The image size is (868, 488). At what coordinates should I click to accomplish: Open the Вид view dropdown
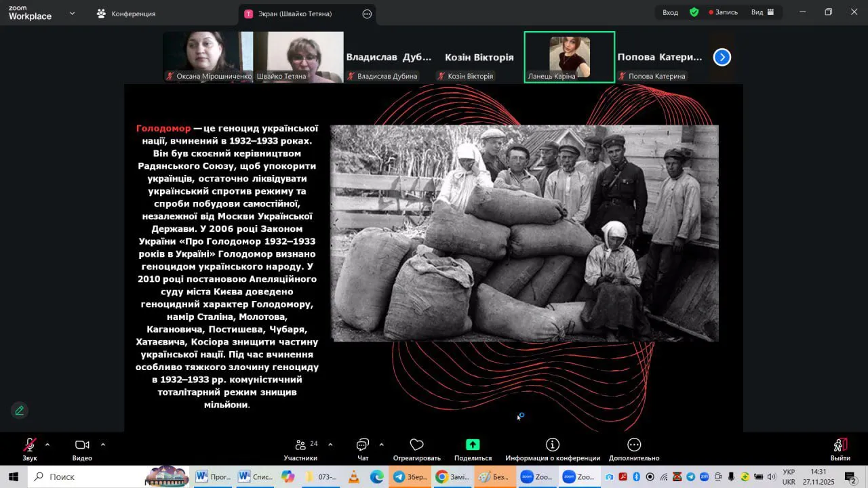[762, 12]
